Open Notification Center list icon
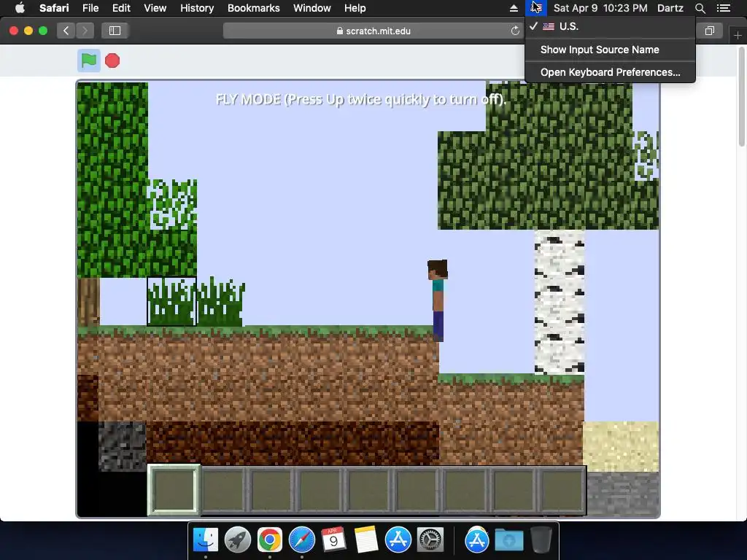This screenshot has width=747, height=560. coord(724,8)
